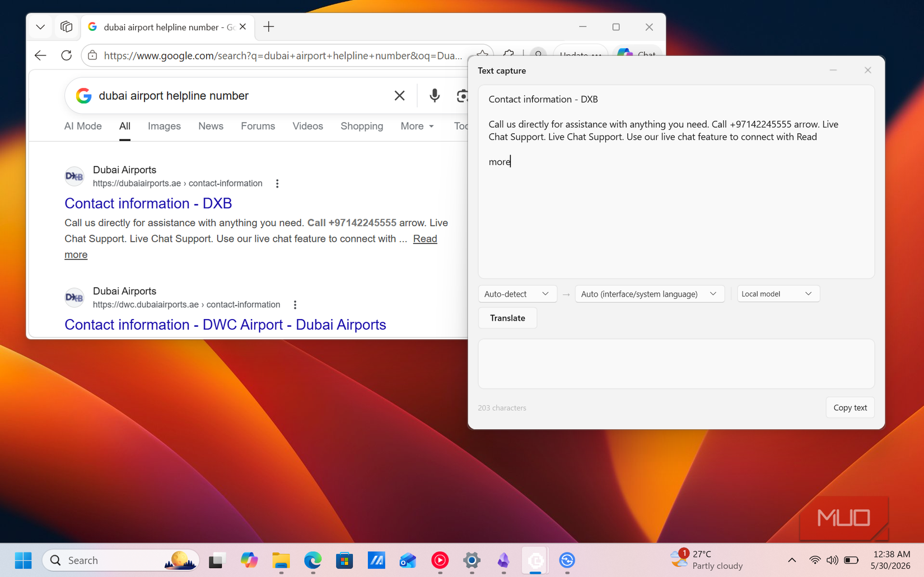Open Wi-Fi network settings in tray

[815, 560]
